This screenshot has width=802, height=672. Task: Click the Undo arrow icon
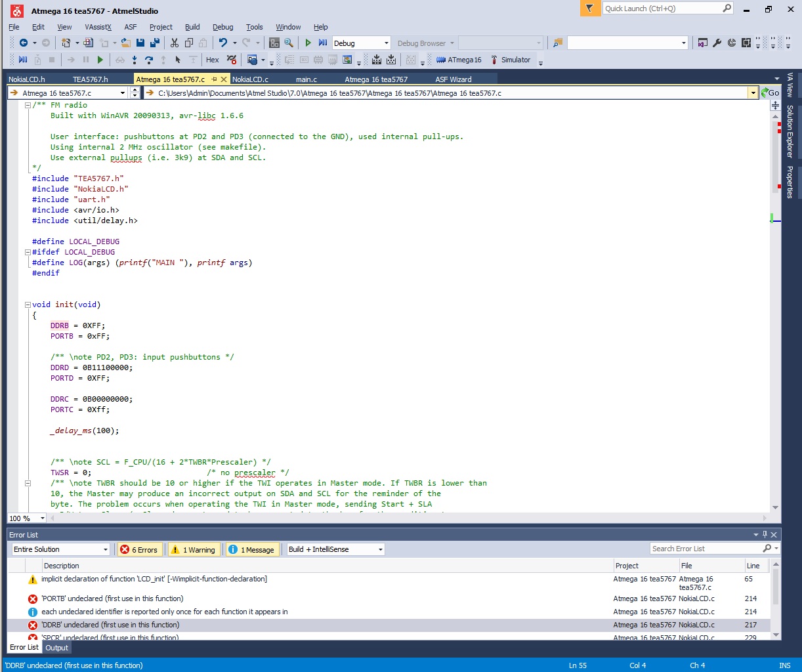tap(223, 43)
